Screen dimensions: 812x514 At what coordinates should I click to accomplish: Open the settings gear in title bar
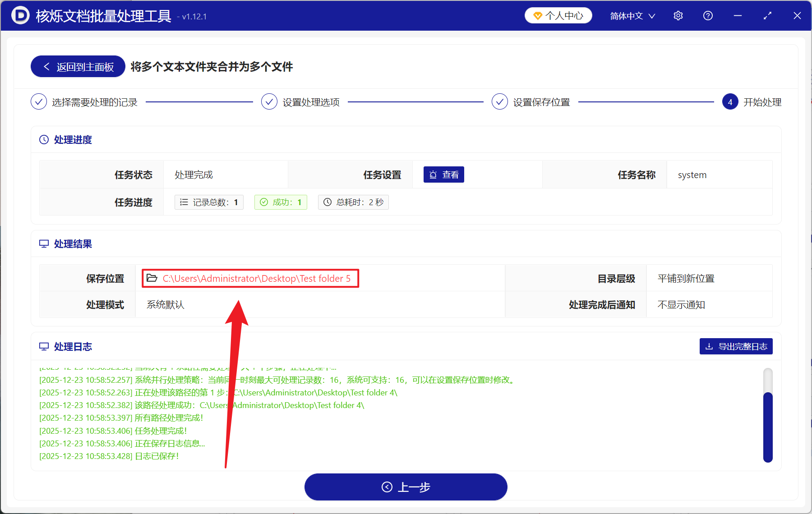678,15
